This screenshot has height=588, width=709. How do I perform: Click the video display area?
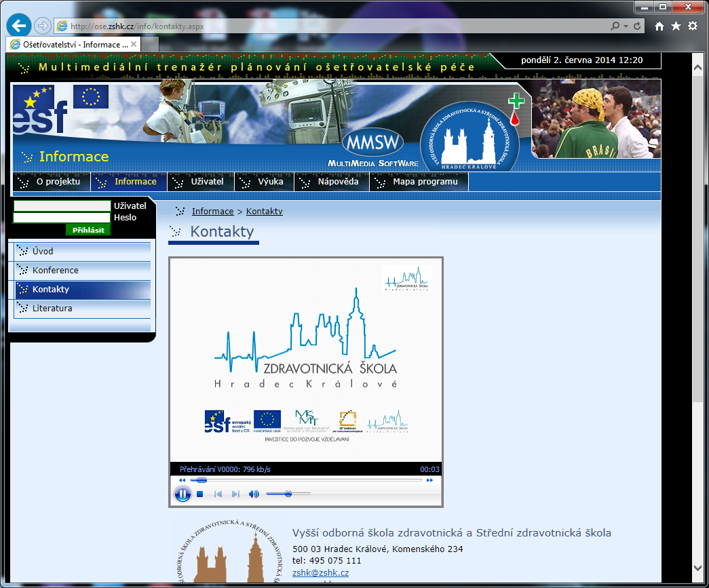tap(306, 359)
